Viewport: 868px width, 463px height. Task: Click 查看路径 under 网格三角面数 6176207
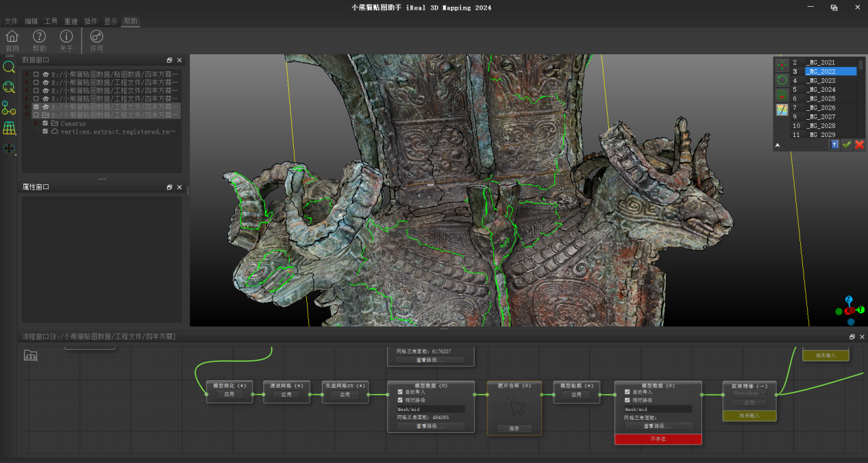(x=430, y=360)
